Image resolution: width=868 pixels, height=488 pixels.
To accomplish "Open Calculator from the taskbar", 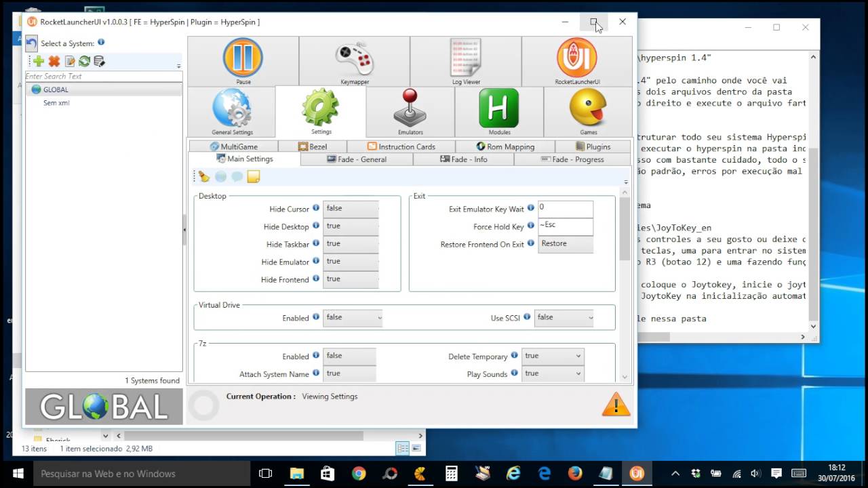I will pyautogui.click(x=451, y=473).
